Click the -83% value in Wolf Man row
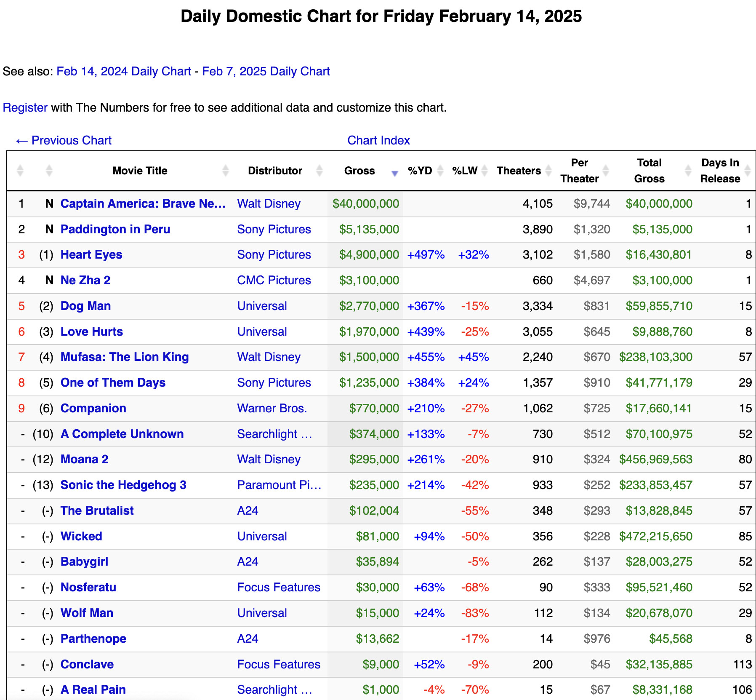The height and width of the screenshot is (700, 756). [475, 613]
